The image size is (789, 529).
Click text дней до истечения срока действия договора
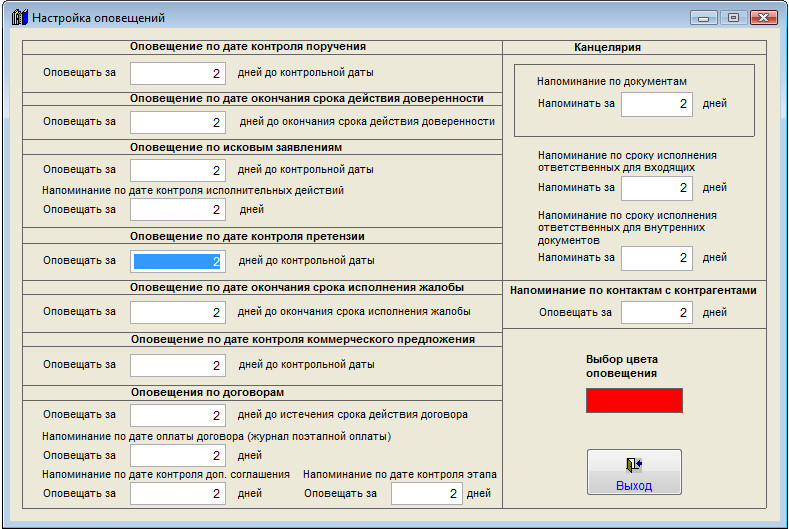[352, 415]
